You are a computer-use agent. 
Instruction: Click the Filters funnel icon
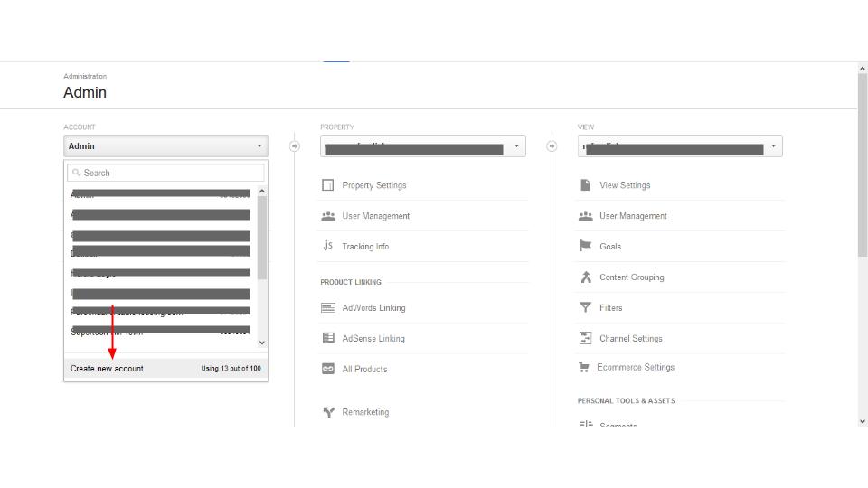click(x=585, y=307)
